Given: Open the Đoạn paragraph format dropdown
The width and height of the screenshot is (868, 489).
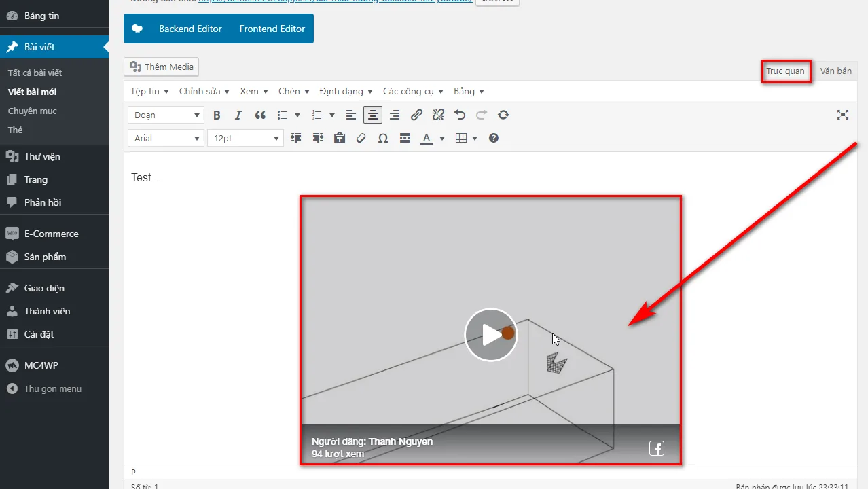Looking at the screenshot, I should (166, 115).
